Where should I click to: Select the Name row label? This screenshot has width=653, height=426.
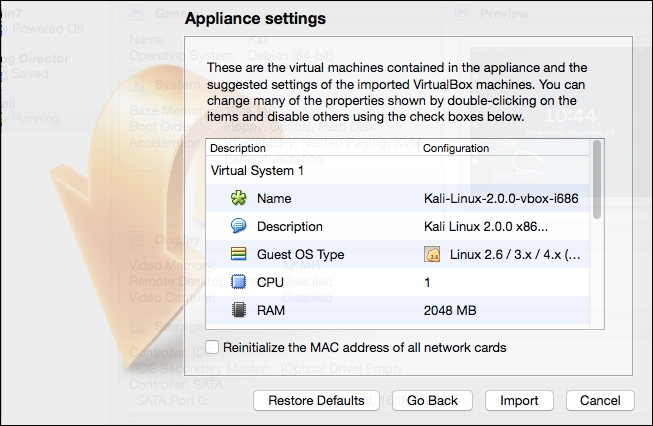(x=274, y=198)
